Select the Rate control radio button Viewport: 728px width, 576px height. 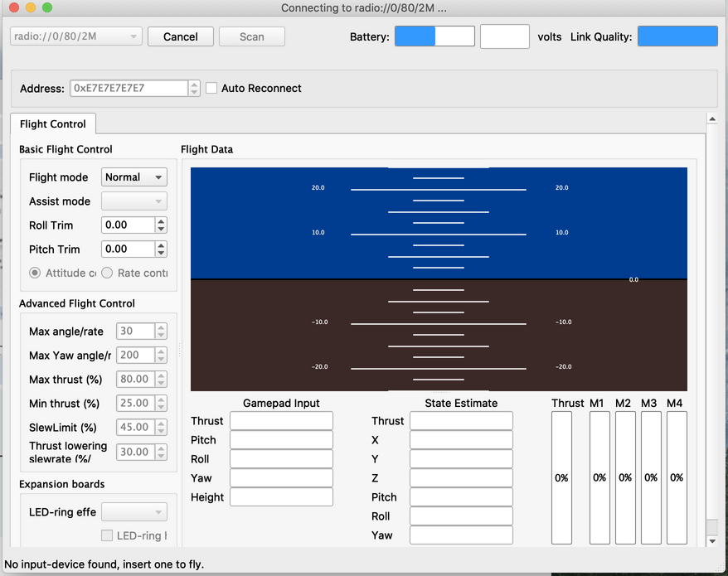pyautogui.click(x=107, y=273)
